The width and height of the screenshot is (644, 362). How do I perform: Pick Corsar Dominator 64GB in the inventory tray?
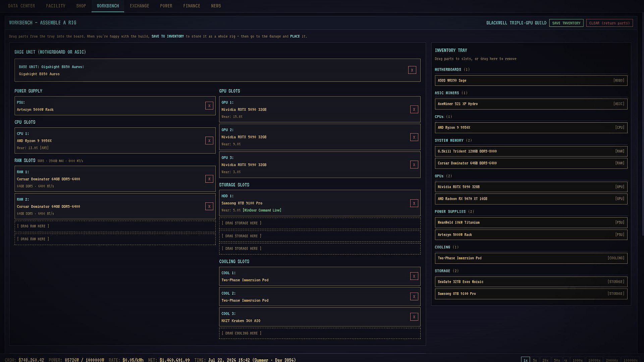tap(531, 163)
